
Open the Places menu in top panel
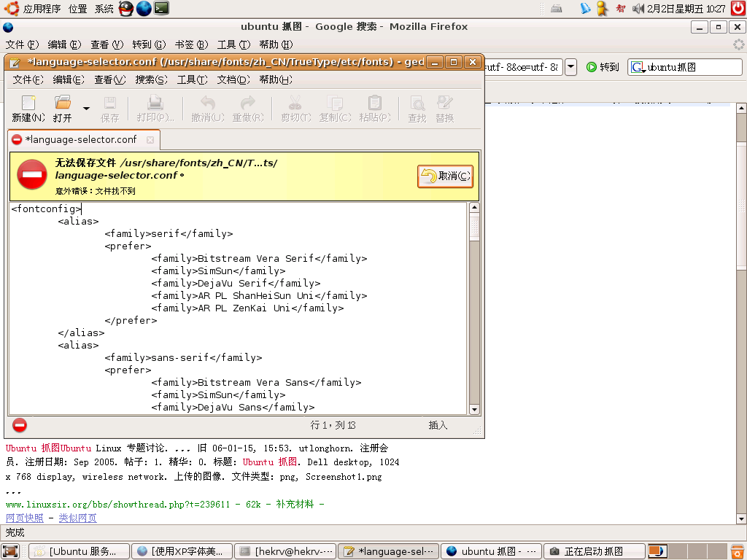click(77, 9)
